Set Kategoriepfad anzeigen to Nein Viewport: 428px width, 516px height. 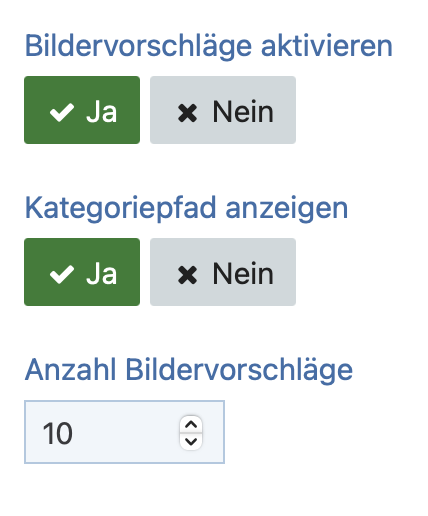[x=223, y=272]
